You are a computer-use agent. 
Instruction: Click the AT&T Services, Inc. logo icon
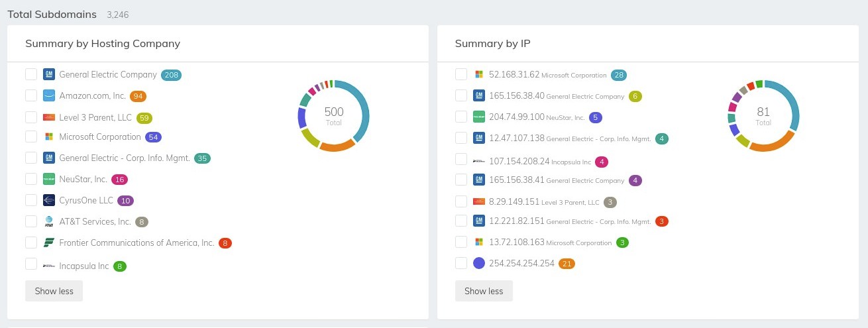pyautogui.click(x=48, y=221)
